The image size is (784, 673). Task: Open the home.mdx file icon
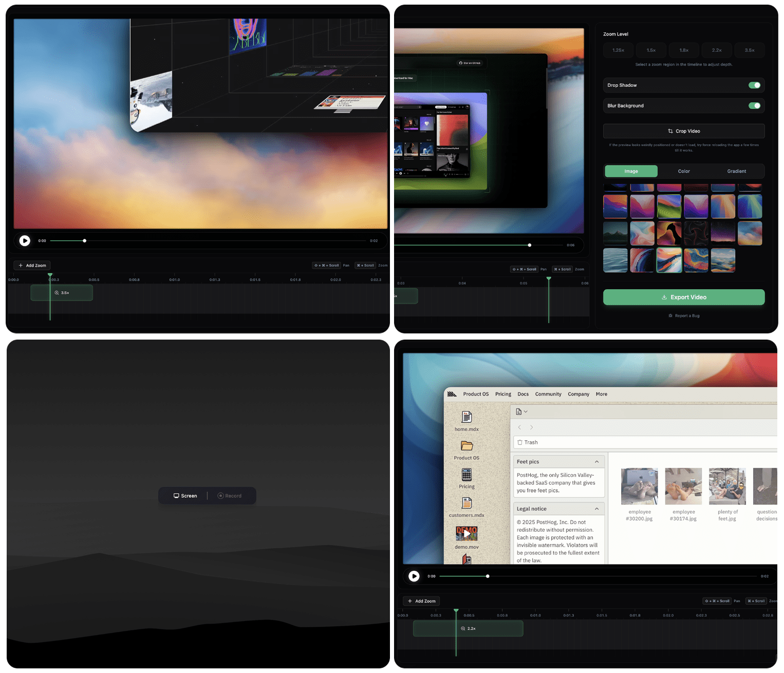point(466,417)
